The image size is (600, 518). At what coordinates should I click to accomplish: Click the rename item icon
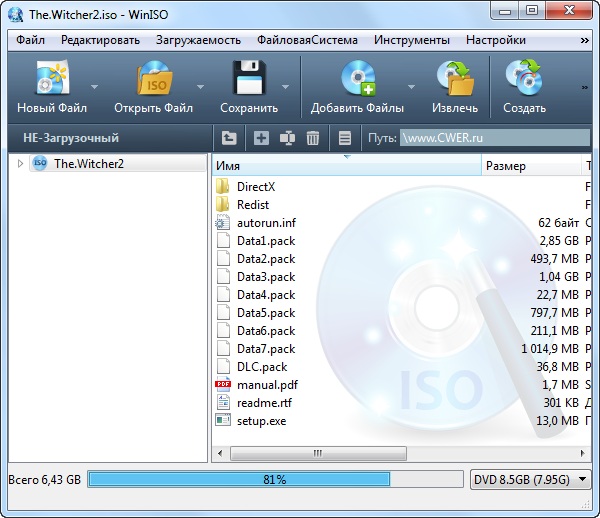pos(287,138)
